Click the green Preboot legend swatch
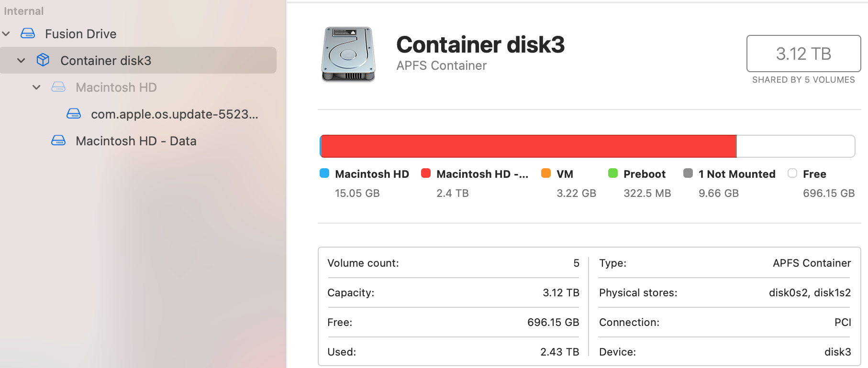 point(613,173)
